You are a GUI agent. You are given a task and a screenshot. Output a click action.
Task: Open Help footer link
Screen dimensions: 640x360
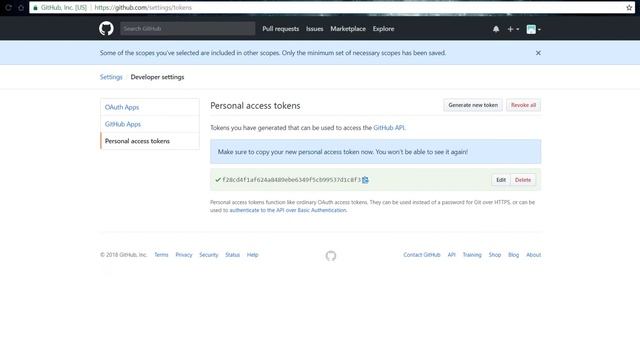(x=253, y=255)
